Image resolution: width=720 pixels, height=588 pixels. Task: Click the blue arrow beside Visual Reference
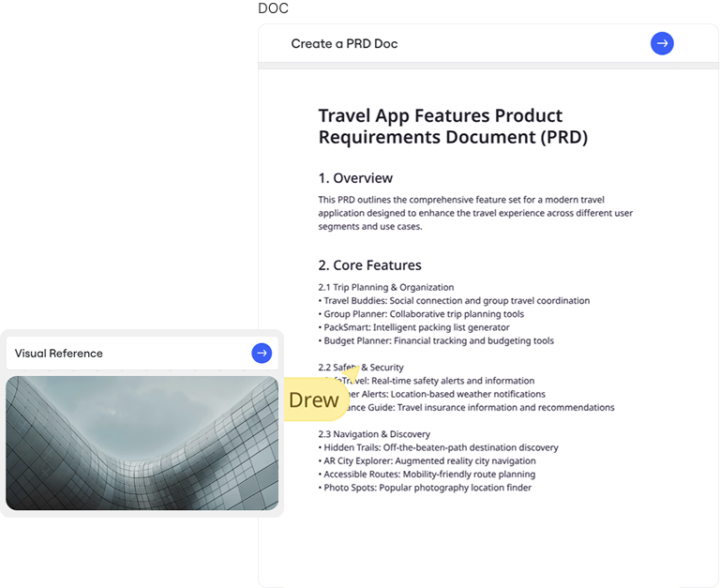(x=262, y=353)
